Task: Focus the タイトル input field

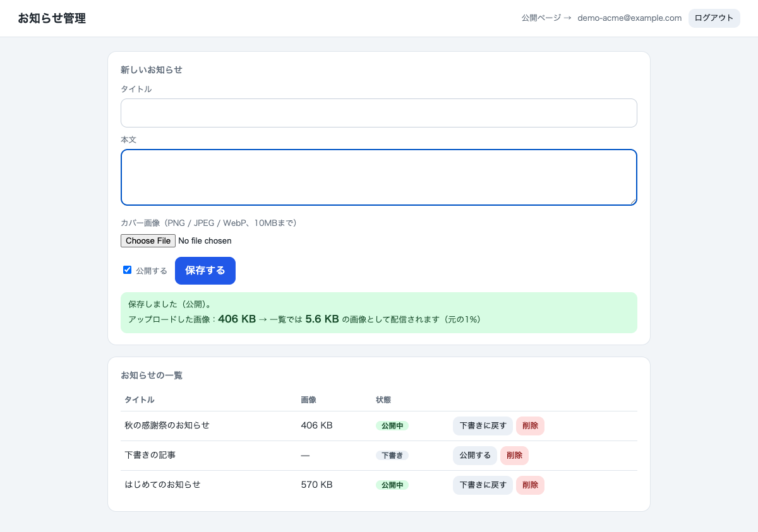Action: 379,113
